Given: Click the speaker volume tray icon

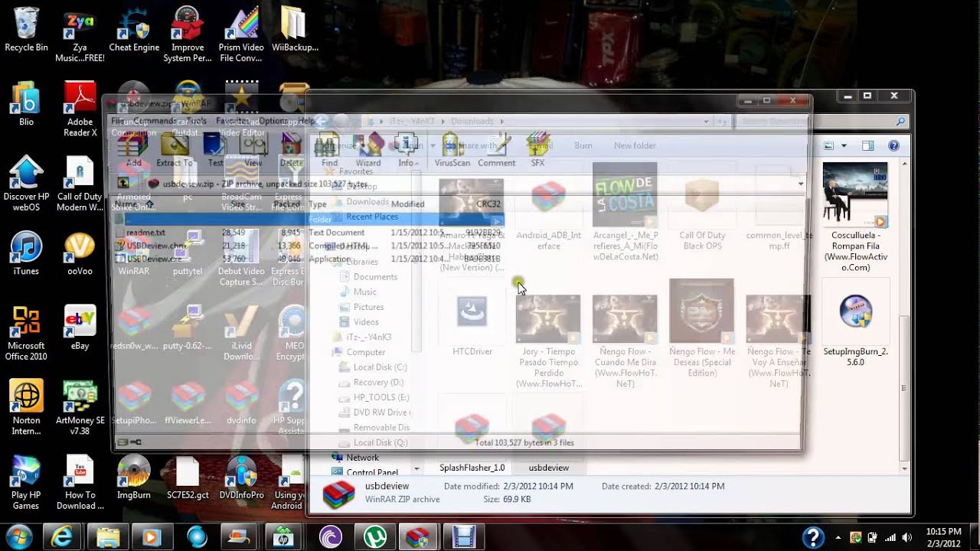Looking at the screenshot, I should pos(907,537).
